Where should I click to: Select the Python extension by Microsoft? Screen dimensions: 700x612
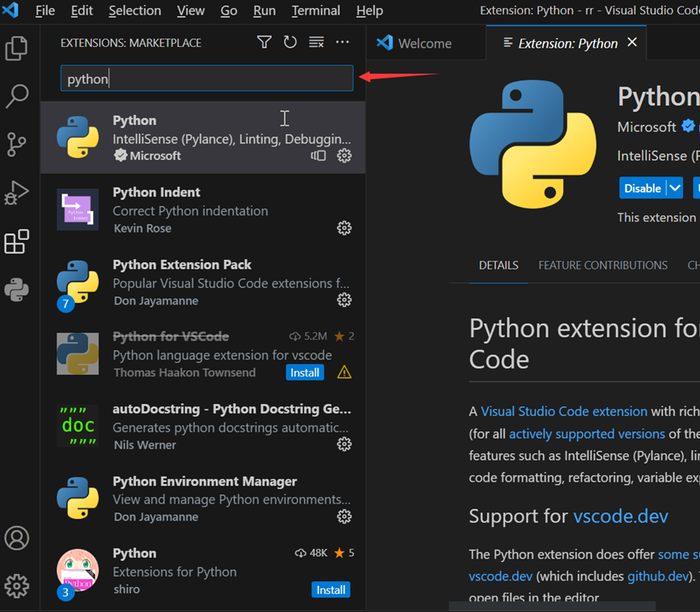[x=203, y=138]
